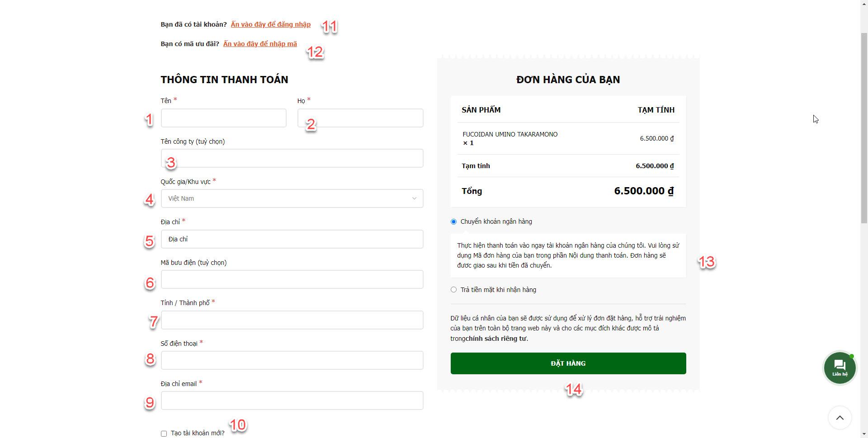Follow the chính sách riêng tư link
The image size is (868, 438).
[496, 339]
